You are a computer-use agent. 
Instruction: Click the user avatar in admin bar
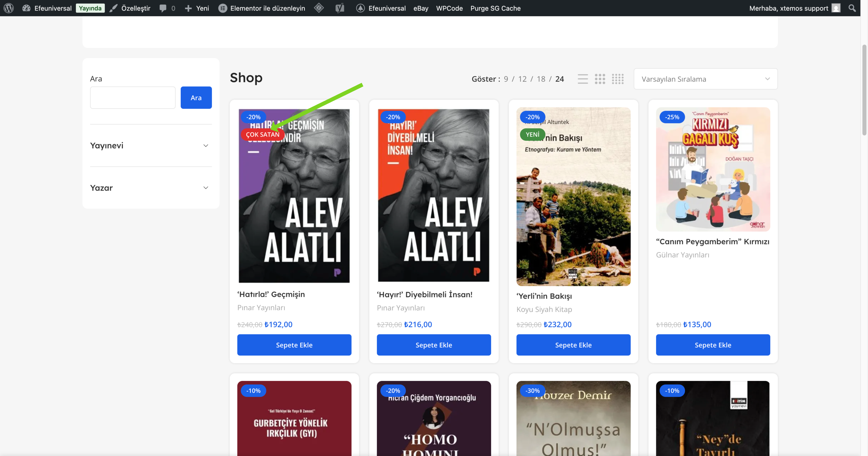836,8
